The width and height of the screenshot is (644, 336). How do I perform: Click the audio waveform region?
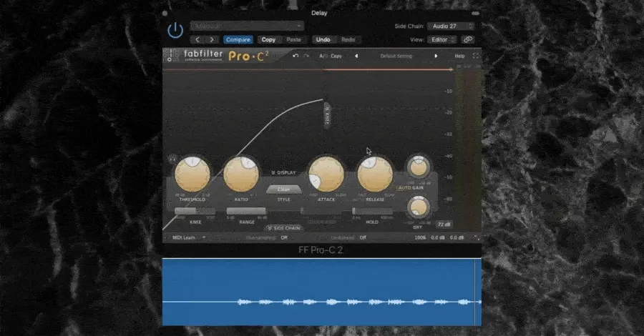321,292
